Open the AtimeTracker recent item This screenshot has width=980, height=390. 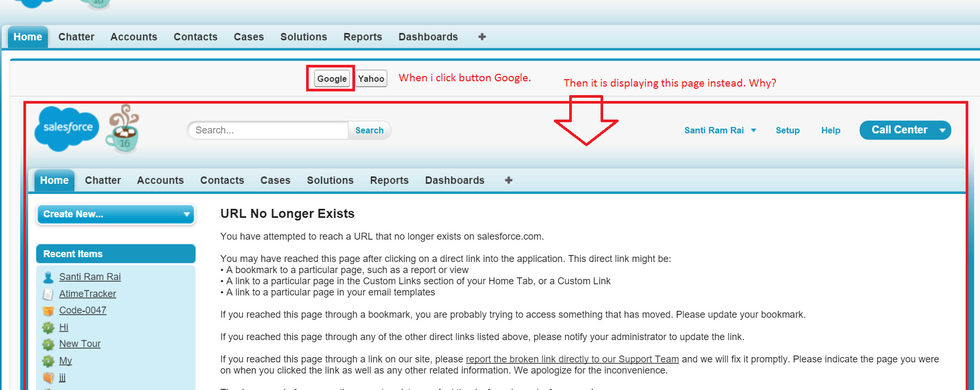click(88, 294)
